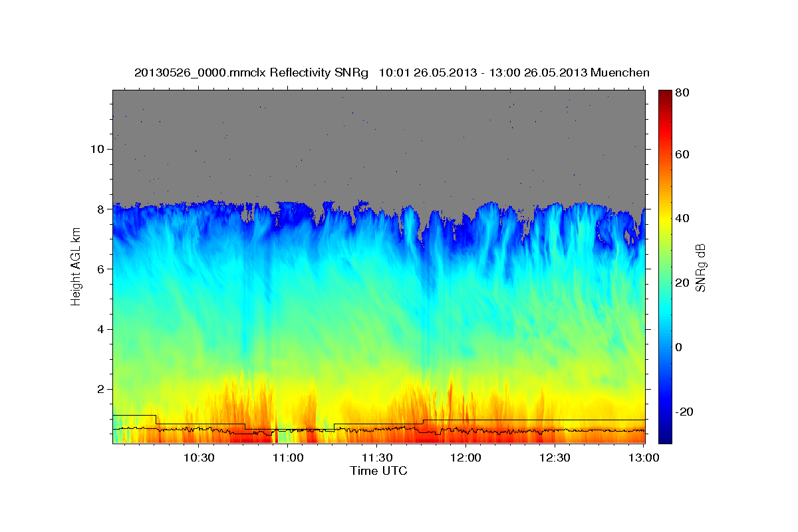Click the 'Time UTC' axis label

(378, 471)
